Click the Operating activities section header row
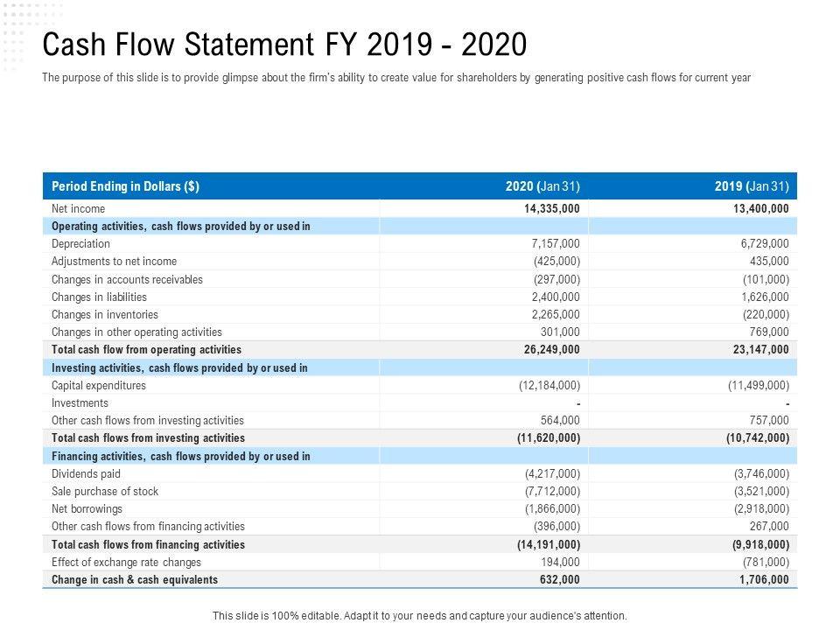 [181, 226]
